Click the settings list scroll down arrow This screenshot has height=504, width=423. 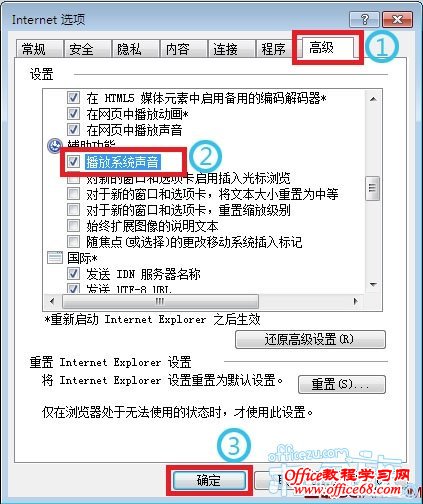(x=373, y=284)
